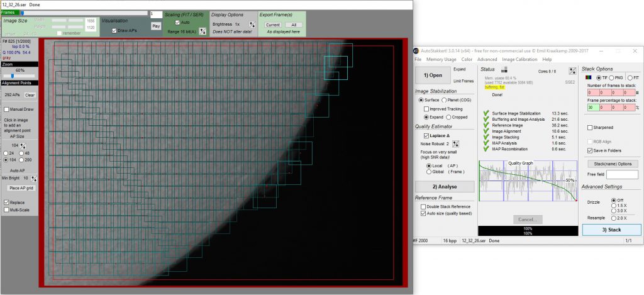Click the Brightness stepper in Display Options

click(252, 24)
